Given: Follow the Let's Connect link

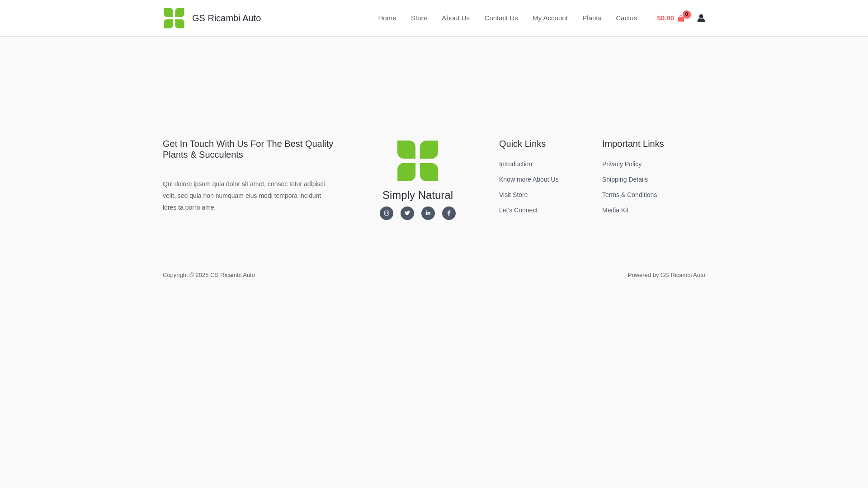Looking at the screenshot, I should (518, 210).
